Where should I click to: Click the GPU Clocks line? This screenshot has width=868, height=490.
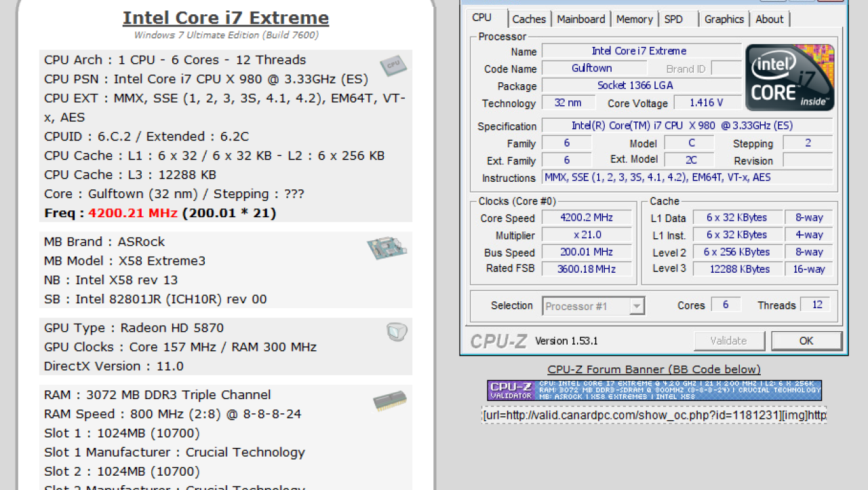coord(180,347)
